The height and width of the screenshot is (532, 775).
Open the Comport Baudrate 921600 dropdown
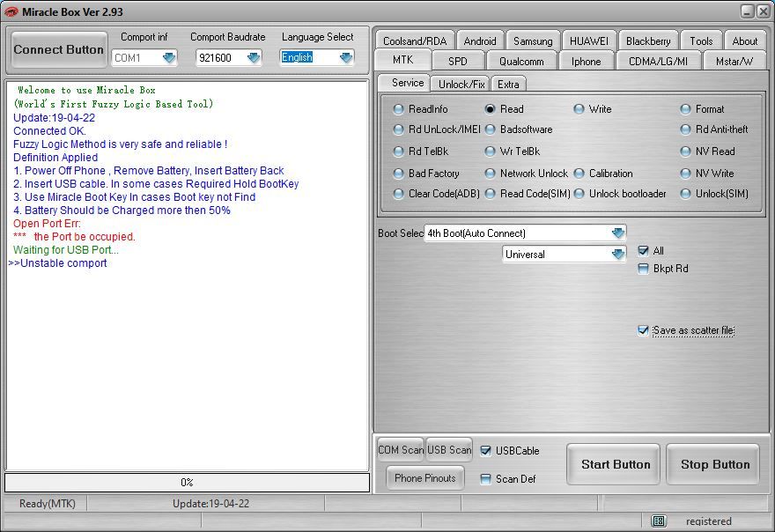(254, 58)
